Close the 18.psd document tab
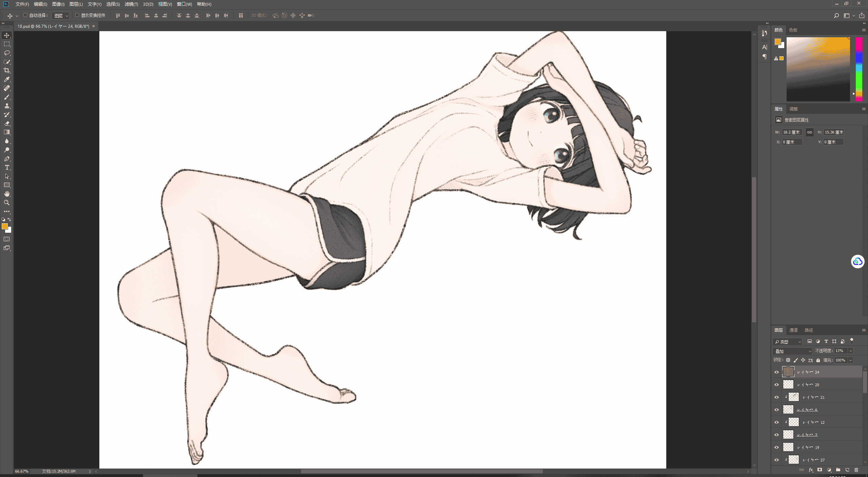Image resolution: width=868 pixels, height=477 pixels. coord(94,26)
